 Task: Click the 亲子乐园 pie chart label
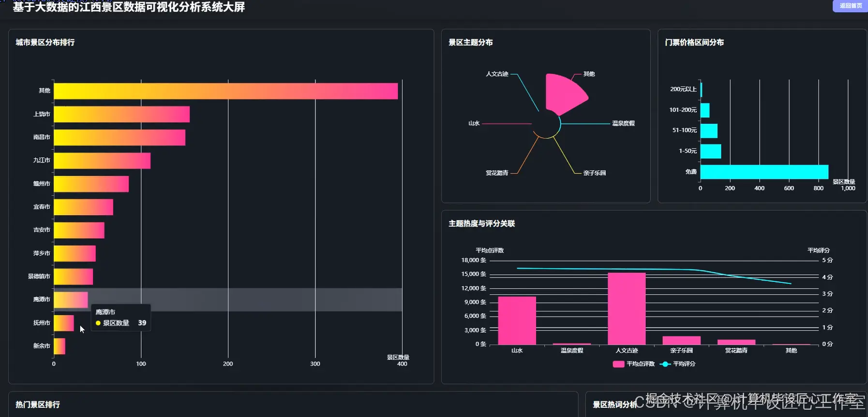click(x=595, y=173)
